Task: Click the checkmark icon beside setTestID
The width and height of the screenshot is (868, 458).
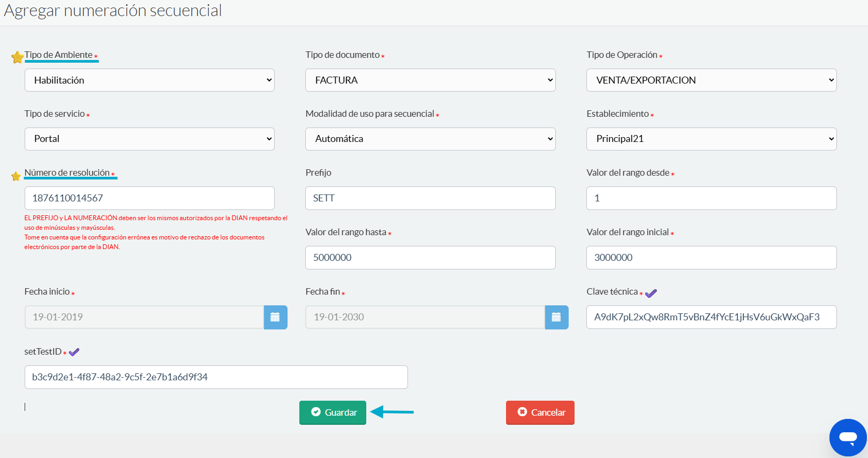Action: [74, 352]
